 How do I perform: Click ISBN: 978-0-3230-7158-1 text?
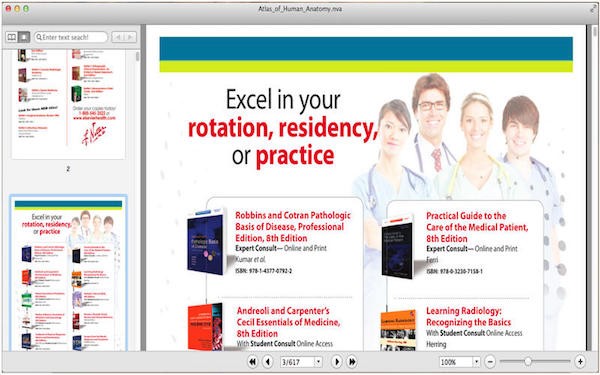click(x=455, y=271)
